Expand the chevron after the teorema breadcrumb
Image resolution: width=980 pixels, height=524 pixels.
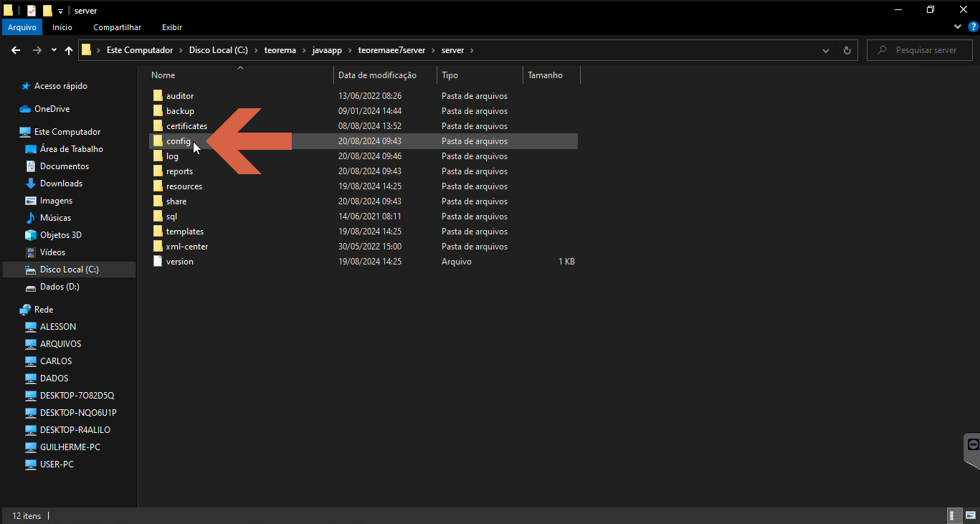point(304,50)
